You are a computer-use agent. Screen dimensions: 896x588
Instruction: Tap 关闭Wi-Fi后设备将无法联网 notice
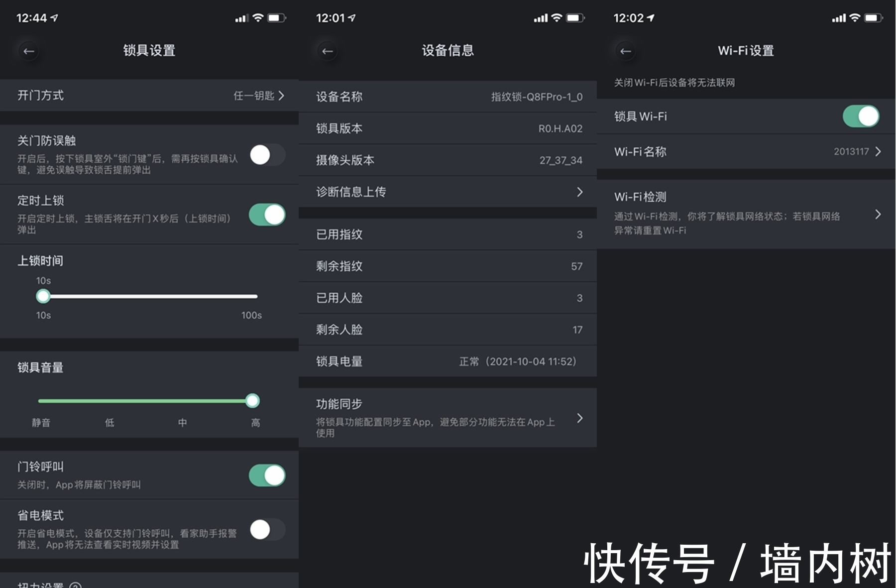click(x=674, y=83)
